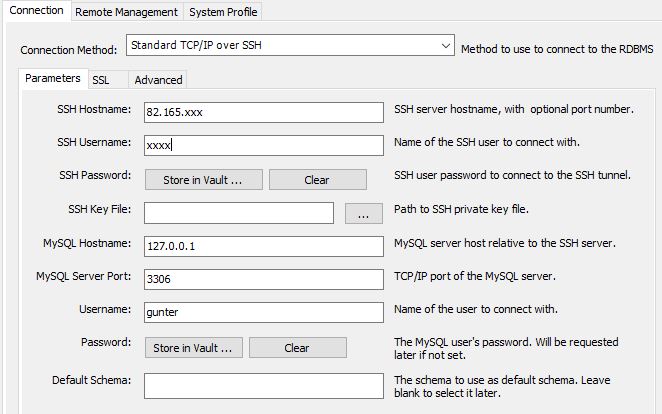Open the System Profile tab
The image size is (662, 414).
click(x=223, y=12)
